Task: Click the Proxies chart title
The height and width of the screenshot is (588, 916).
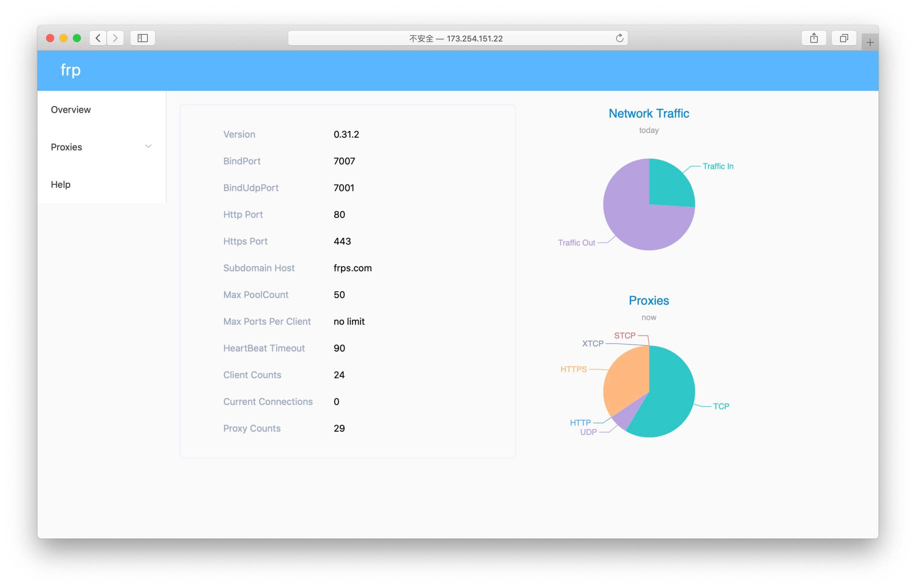Action: (649, 300)
